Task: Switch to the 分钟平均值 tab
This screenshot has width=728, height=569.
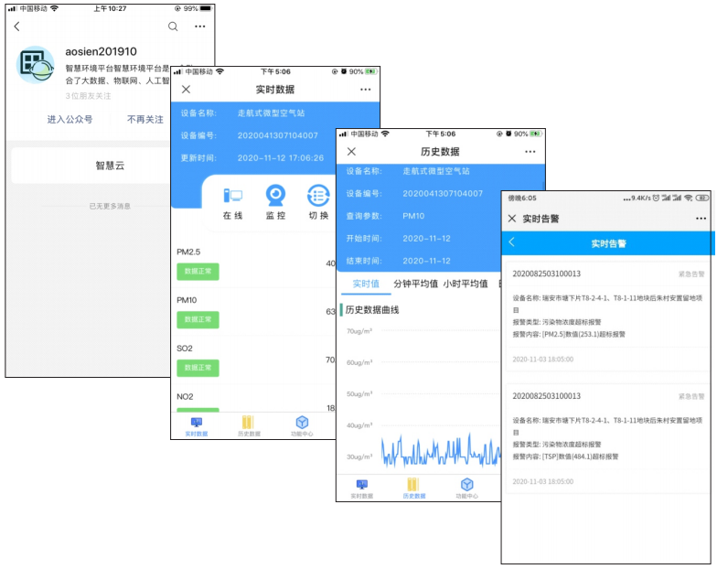Action: [415, 284]
